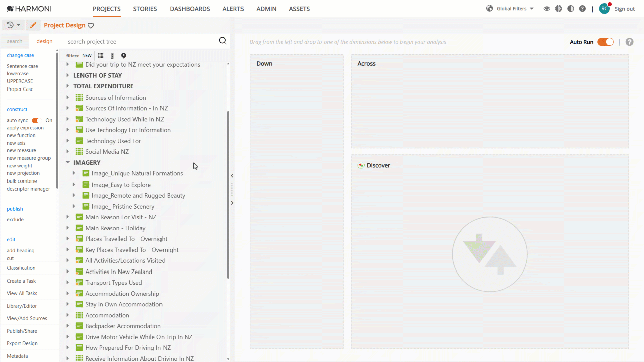The width and height of the screenshot is (644, 362).
Task: Click the Accommodation grid icon
Action: (79, 315)
